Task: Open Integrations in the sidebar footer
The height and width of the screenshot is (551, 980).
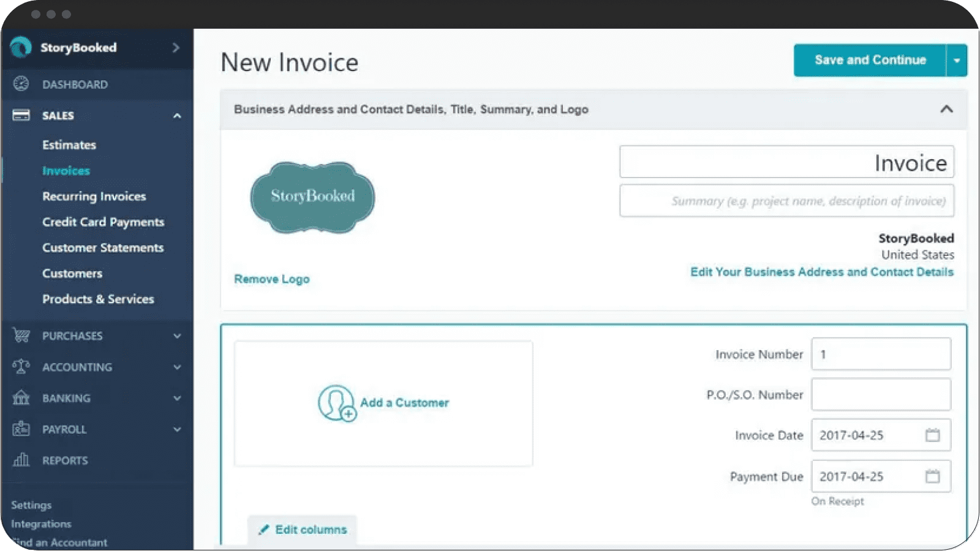Action: (x=41, y=524)
